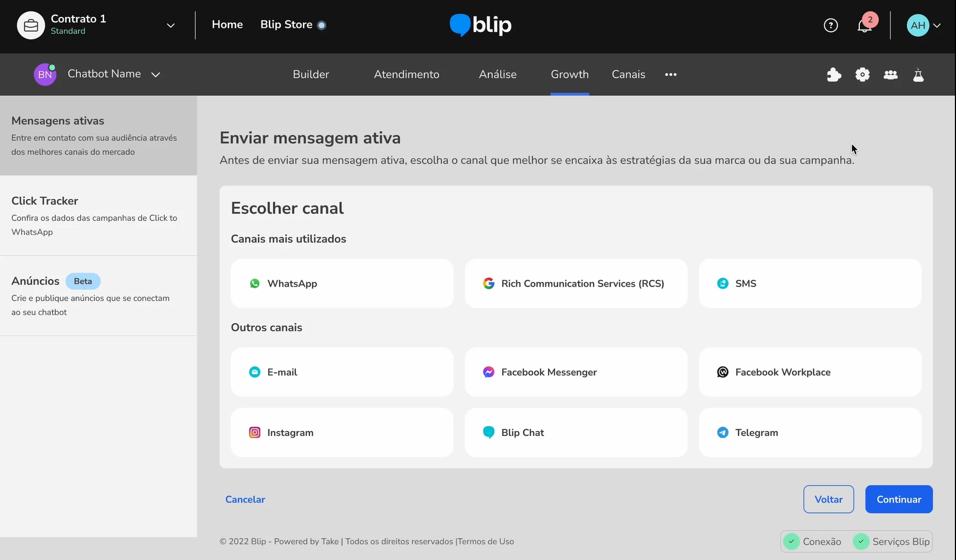
Task: Click the SMS channel icon
Action: pos(722,283)
